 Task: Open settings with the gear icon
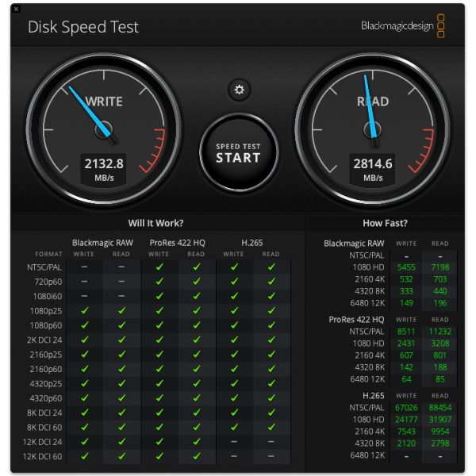tap(240, 90)
